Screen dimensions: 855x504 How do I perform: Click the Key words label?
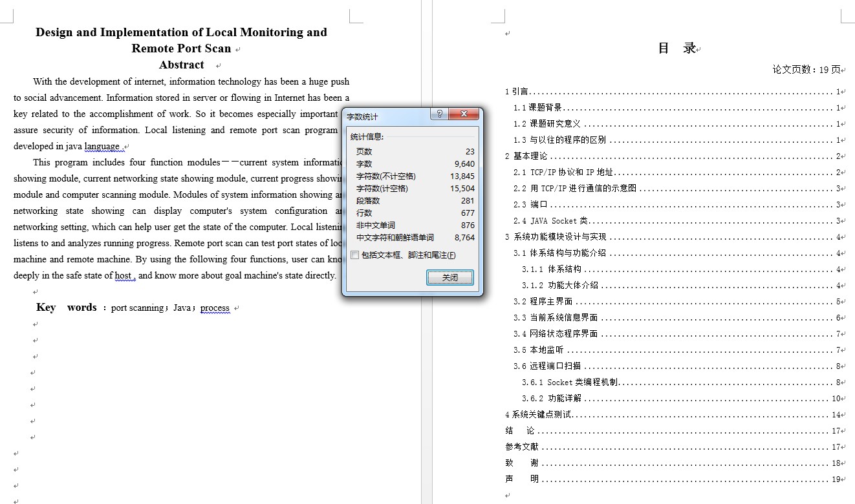coord(67,308)
